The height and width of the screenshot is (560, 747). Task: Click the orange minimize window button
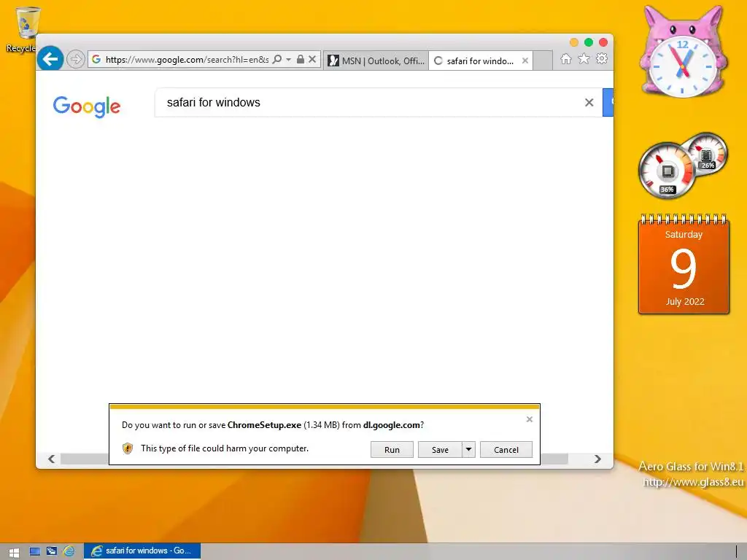click(574, 42)
